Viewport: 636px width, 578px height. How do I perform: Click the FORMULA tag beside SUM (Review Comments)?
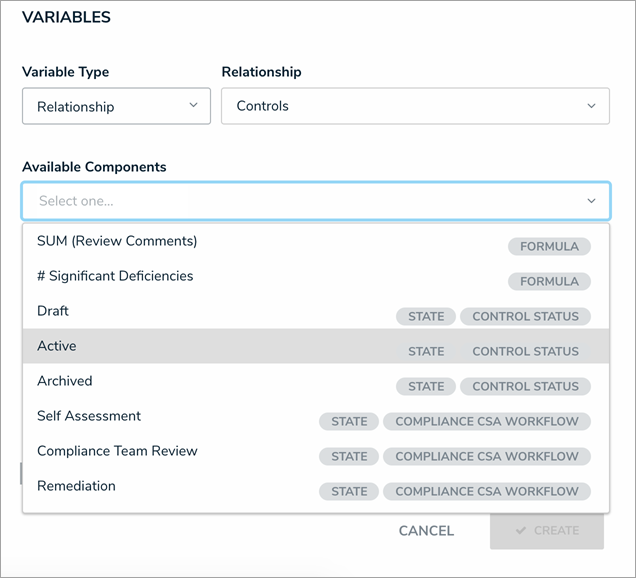click(x=549, y=246)
